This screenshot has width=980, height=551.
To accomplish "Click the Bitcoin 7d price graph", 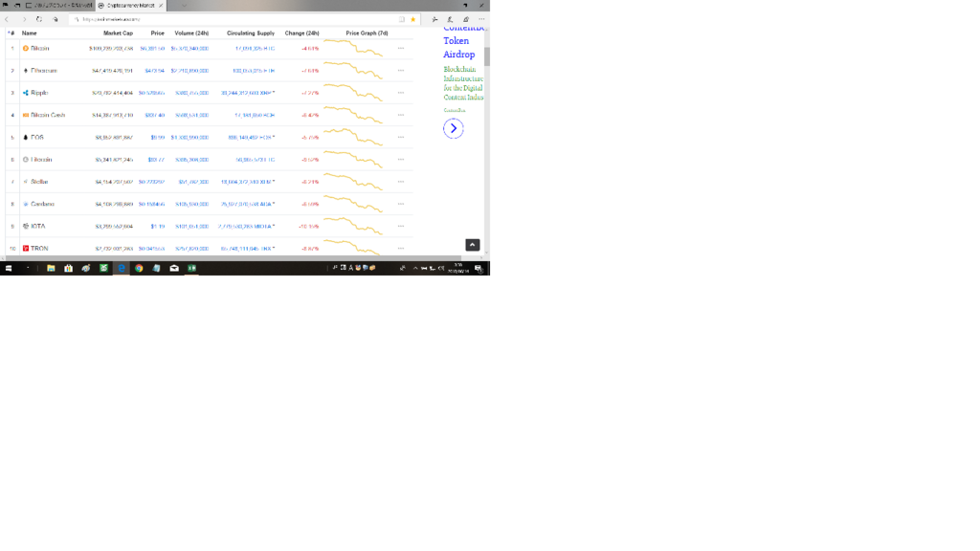I will [353, 48].
